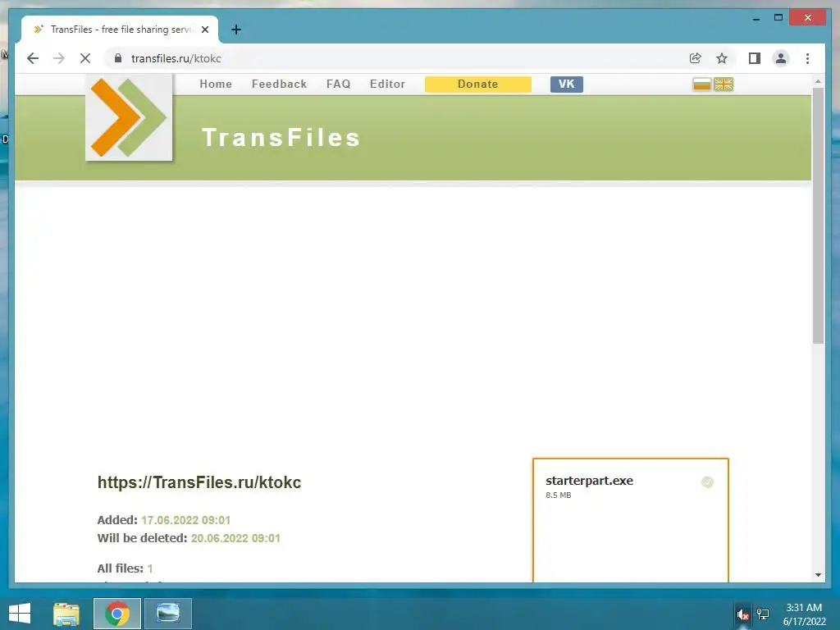Minimize the Chrome window
840x630 pixels.
[756, 18]
